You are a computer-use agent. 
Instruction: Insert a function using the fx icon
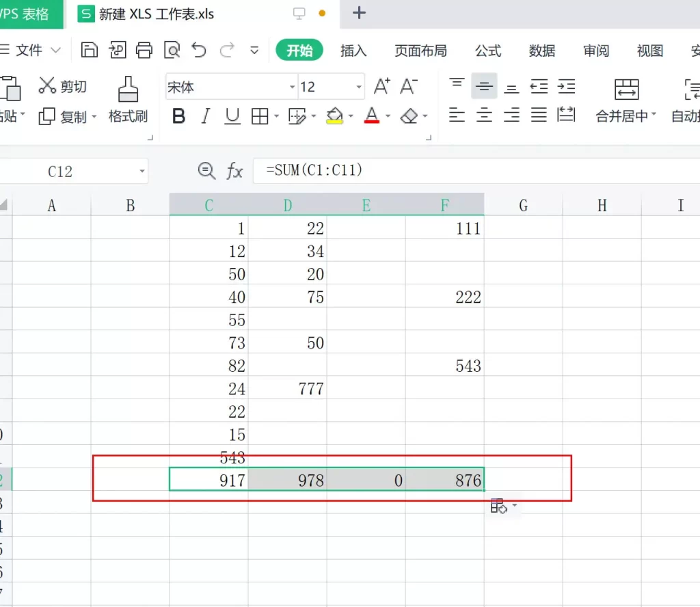pyautogui.click(x=234, y=171)
